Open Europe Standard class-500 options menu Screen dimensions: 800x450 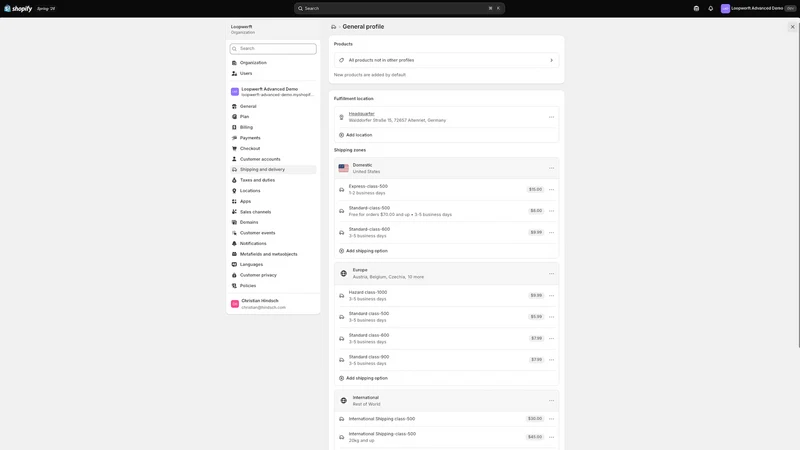click(552, 317)
